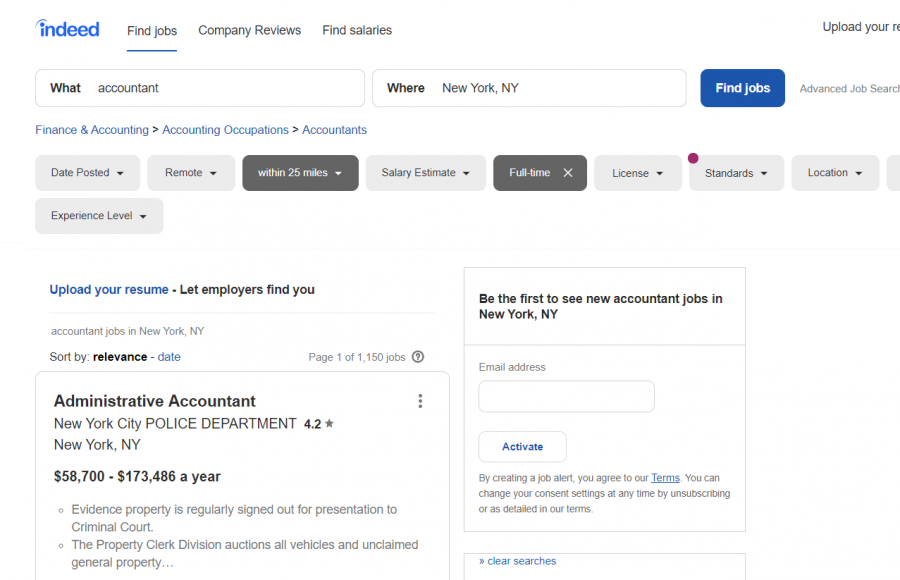Sort results by date

click(169, 356)
